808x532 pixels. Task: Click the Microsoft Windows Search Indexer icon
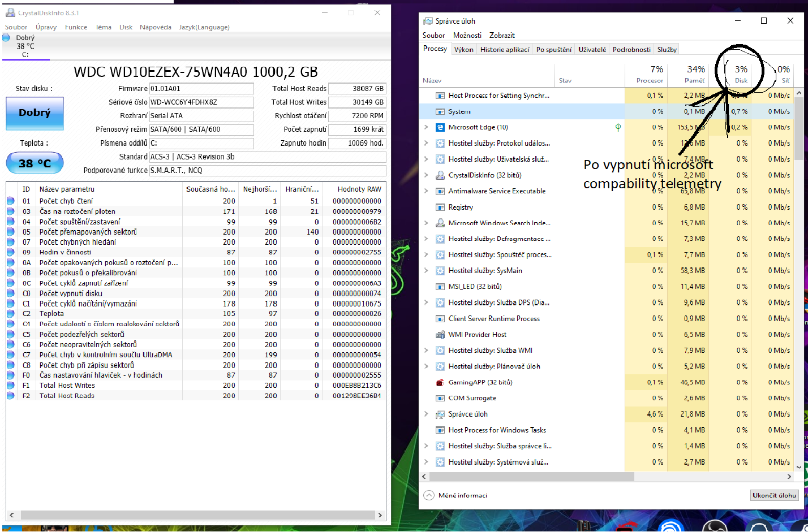tap(440, 223)
